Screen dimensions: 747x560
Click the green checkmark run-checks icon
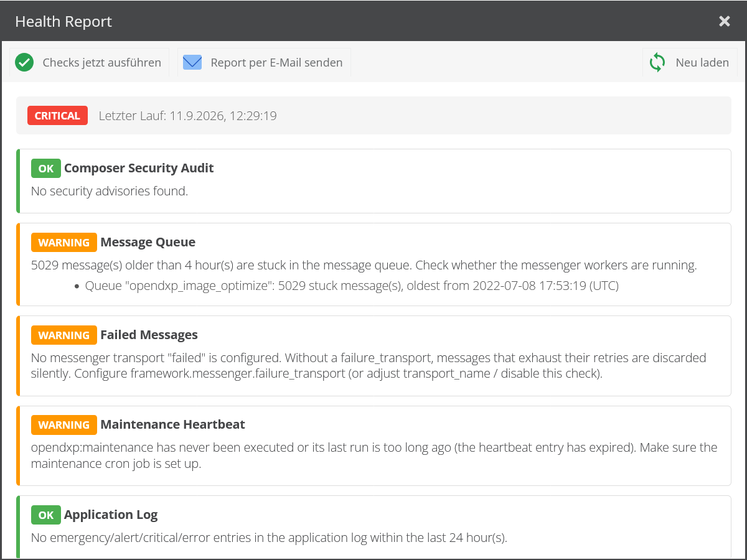(x=24, y=62)
